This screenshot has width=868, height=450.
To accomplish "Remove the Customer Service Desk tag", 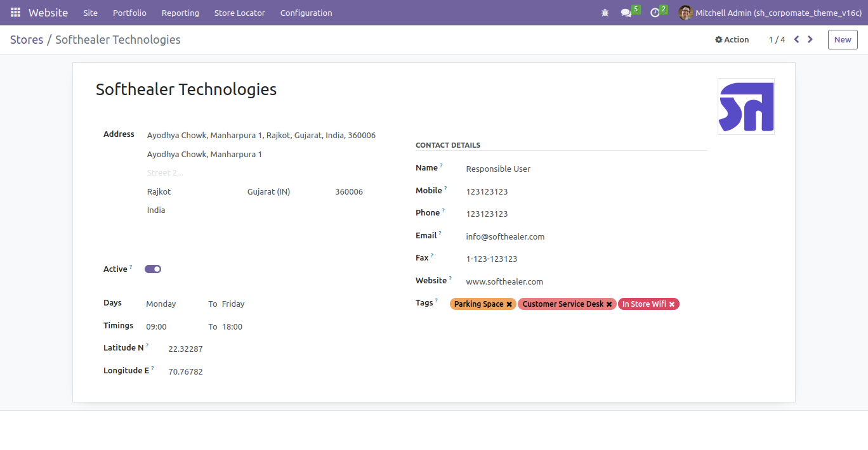I will (x=609, y=304).
